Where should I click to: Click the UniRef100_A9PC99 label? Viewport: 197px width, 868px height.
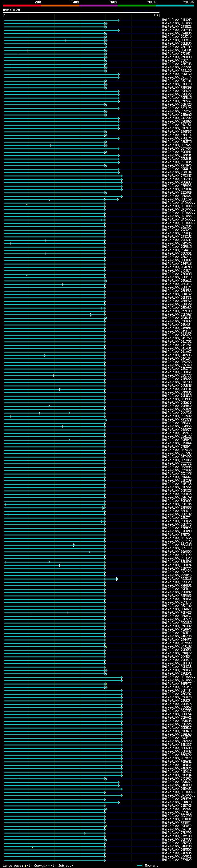pos(177,88)
